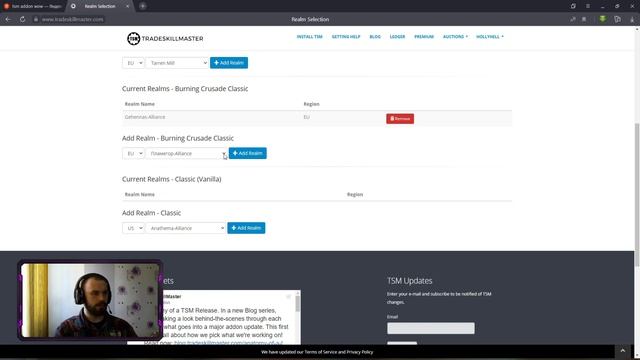Open the green download extension icon
640x360 pixels.
602,19
